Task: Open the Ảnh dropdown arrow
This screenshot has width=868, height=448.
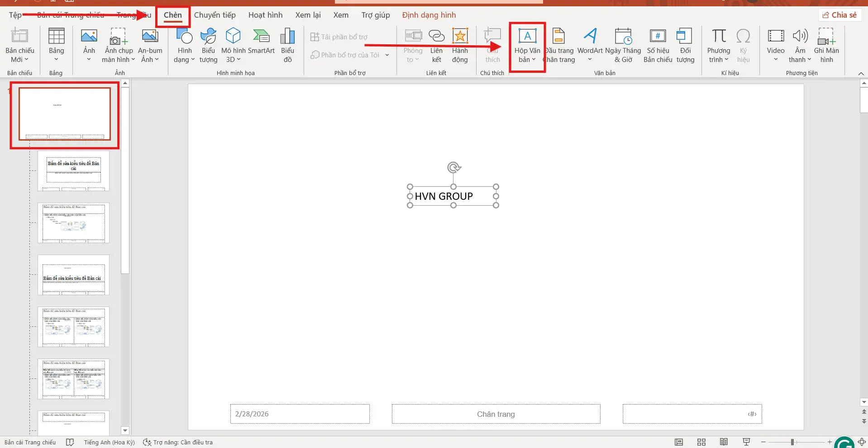Action: (x=89, y=59)
